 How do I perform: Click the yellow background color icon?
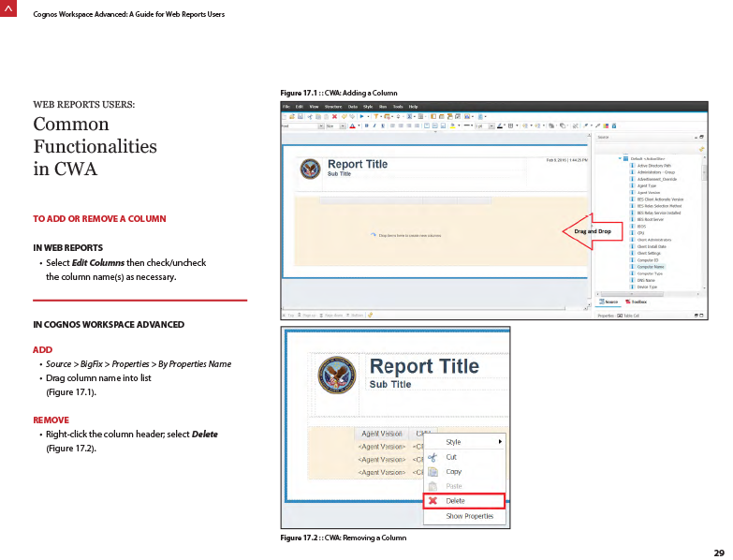coord(452,125)
